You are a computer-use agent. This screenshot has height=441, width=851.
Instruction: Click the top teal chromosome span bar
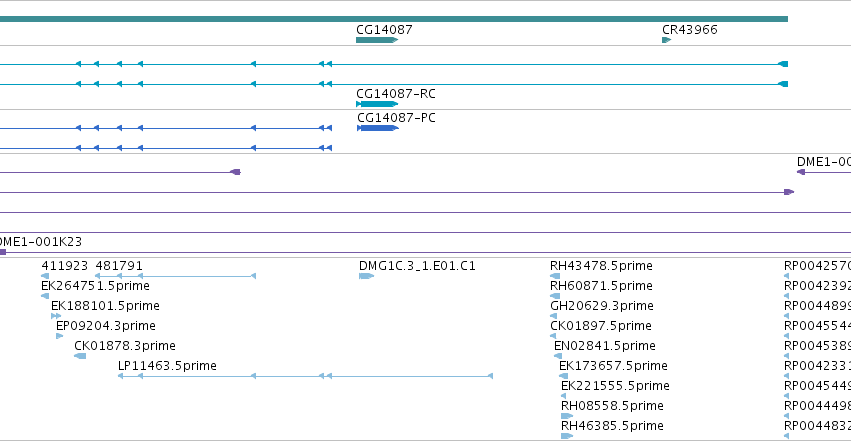(x=394, y=19)
